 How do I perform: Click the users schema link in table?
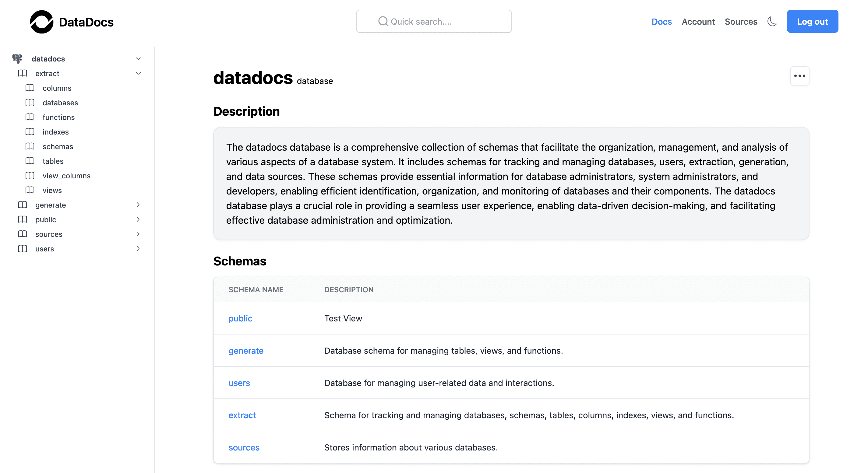point(239,383)
